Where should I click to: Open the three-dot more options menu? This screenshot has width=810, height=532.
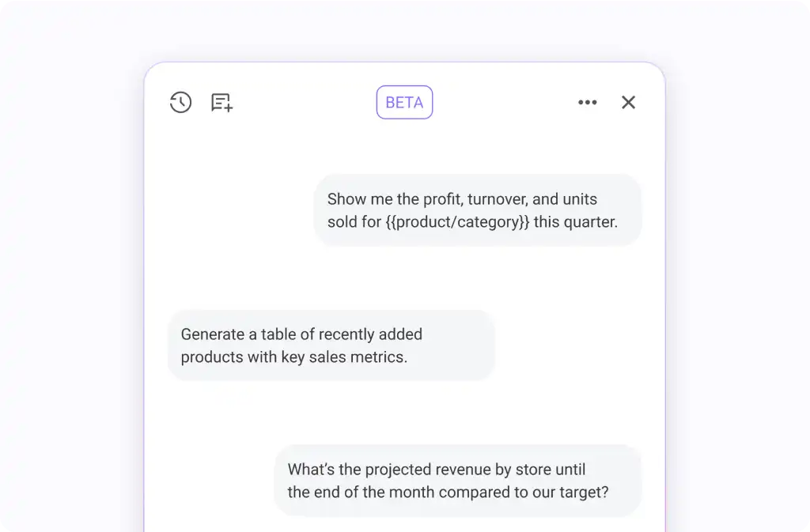(587, 102)
